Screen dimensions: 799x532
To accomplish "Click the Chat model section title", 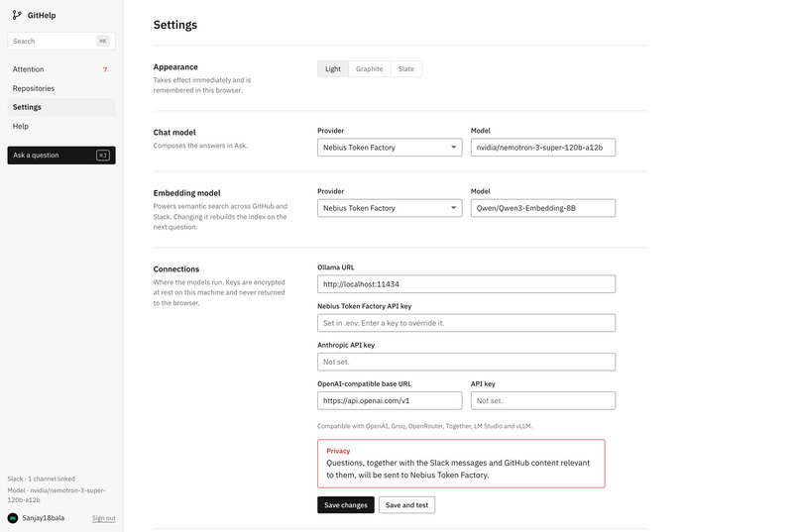I will [x=174, y=133].
